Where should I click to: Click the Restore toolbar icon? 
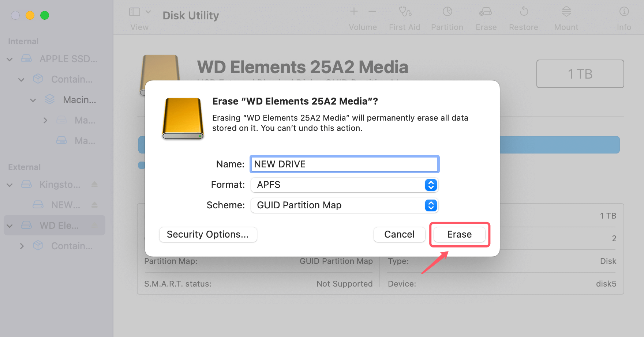coord(524,12)
